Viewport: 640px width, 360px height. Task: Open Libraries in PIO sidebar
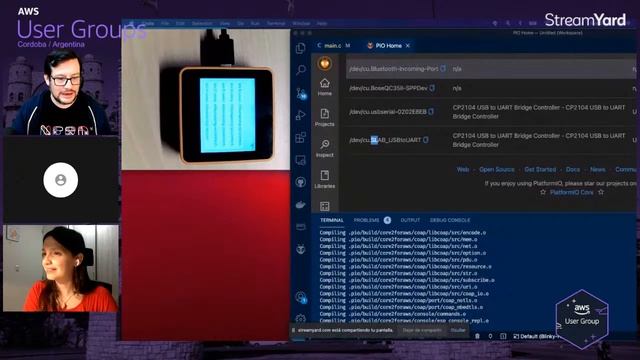tap(325, 180)
